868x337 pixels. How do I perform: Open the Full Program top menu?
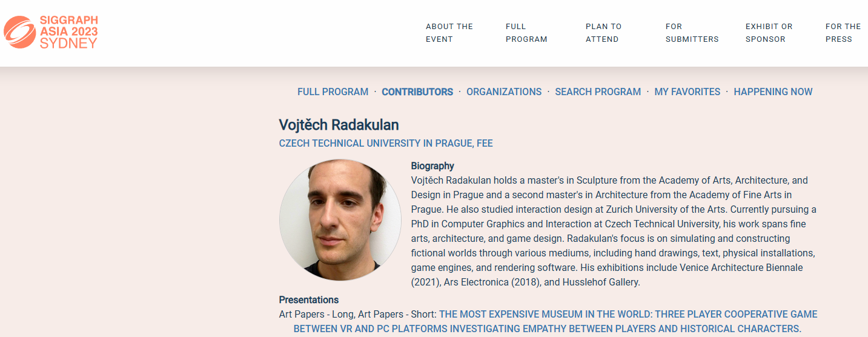tap(526, 33)
